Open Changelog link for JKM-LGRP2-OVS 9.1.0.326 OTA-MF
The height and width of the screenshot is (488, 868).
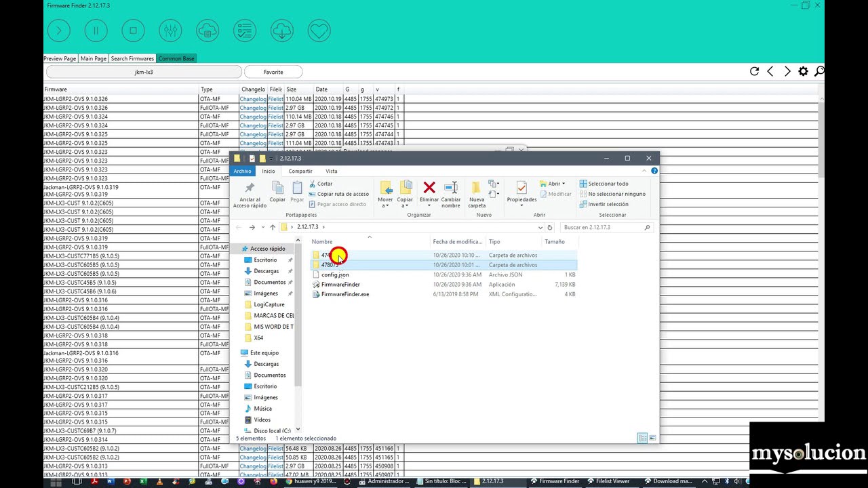pos(252,99)
